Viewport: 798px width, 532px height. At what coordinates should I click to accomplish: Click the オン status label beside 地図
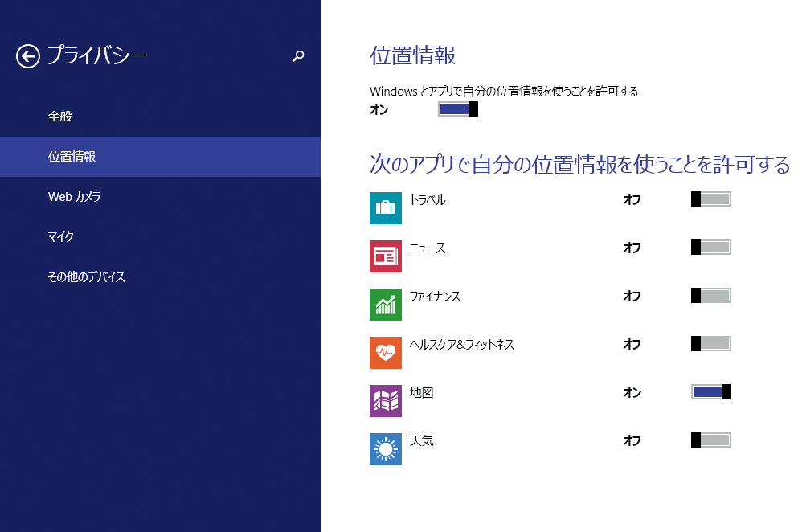pos(632,392)
